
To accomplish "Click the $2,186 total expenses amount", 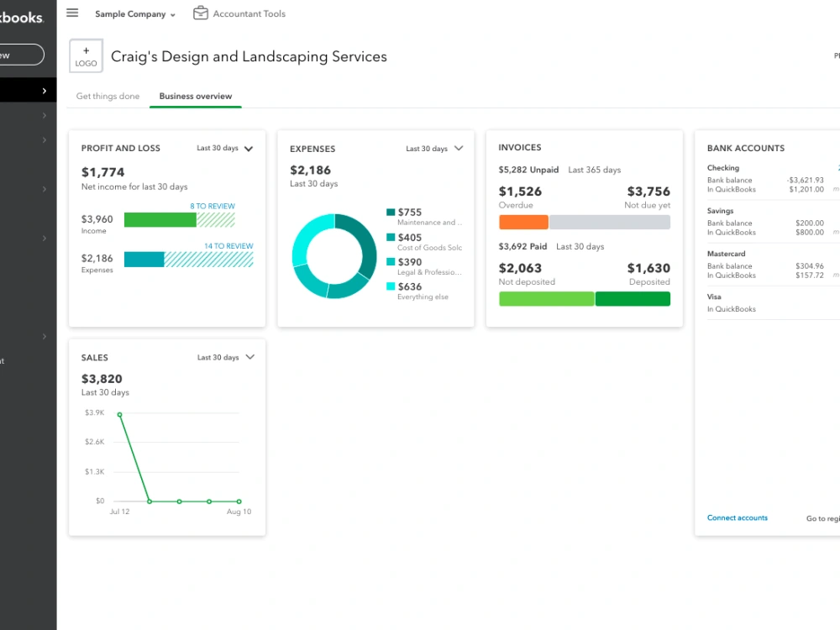I will (x=310, y=171).
